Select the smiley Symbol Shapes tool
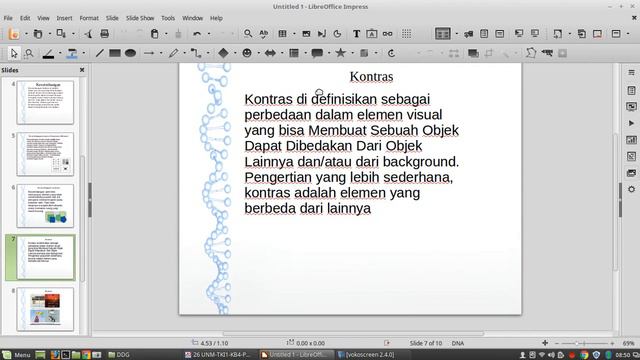Image resolution: width=640 pixels, height=360 pixels. click(247, 53)
